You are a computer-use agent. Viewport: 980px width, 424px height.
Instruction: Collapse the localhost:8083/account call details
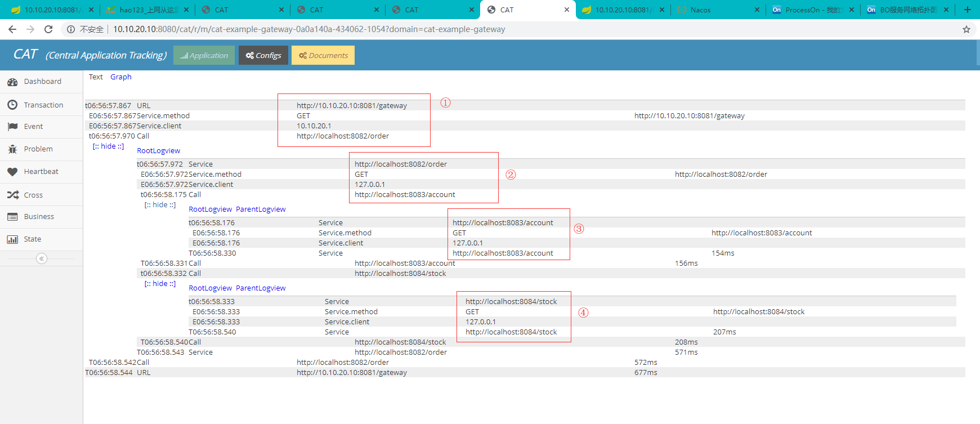(160, 205)
